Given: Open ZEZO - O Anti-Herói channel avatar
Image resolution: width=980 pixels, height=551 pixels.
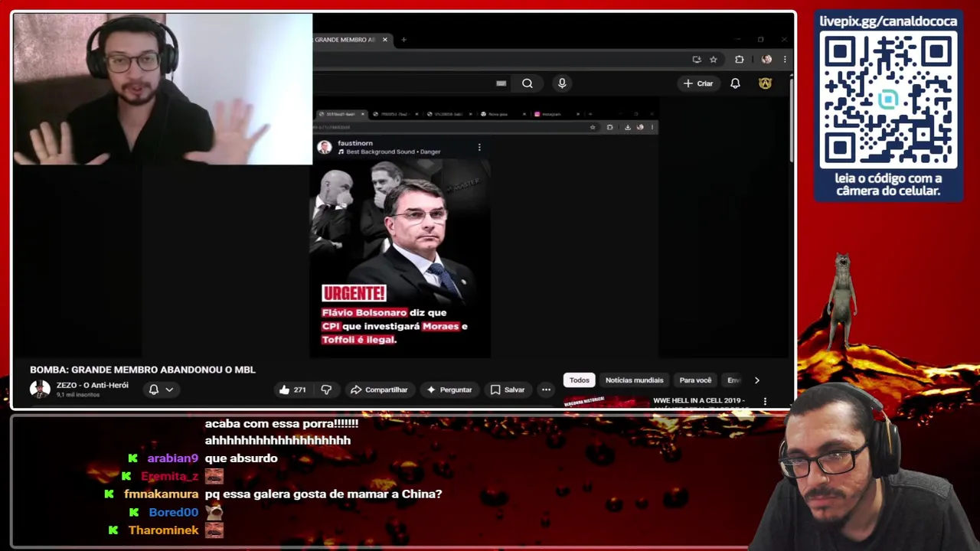Looking at the screenshot, I should [x=40, y=389].
